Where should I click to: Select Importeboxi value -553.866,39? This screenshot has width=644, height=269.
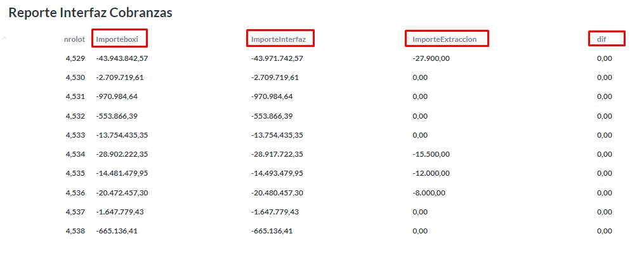coord(117,116)
